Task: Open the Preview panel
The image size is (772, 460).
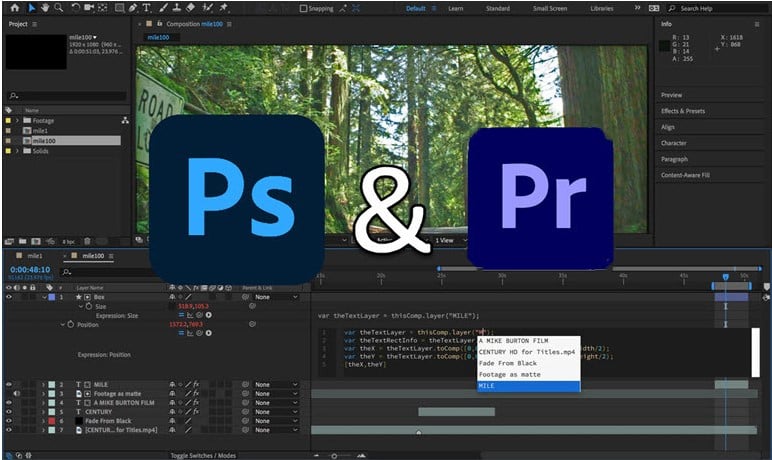Action: click(672, 95)
